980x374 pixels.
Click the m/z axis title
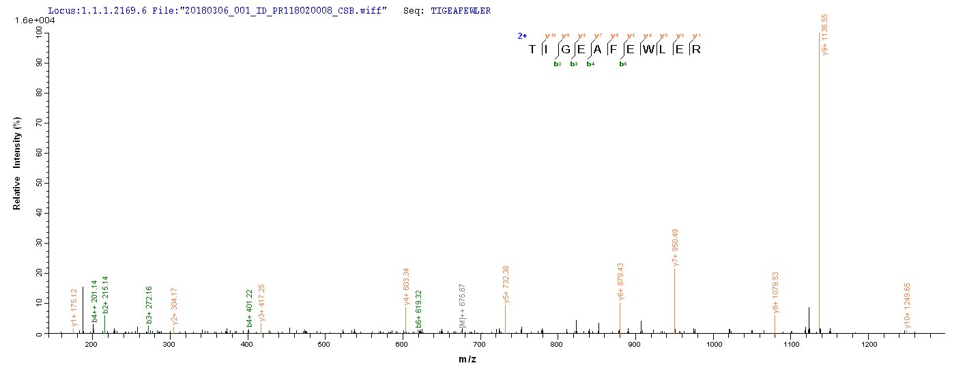click(x=467, y=359)
